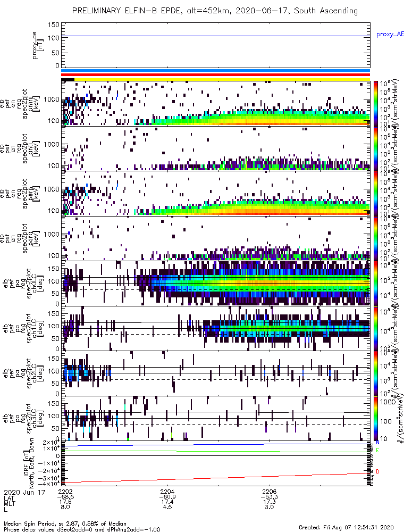Click the red Down line in IGRF panel

click(x=216, y=478)
